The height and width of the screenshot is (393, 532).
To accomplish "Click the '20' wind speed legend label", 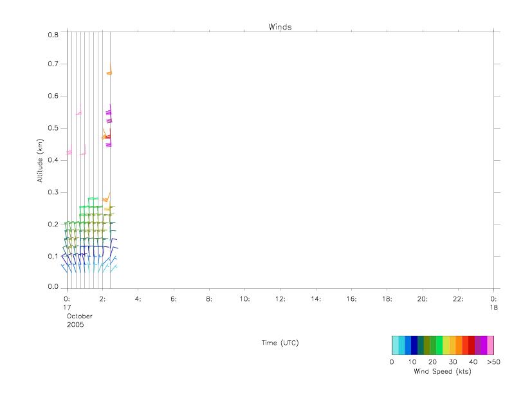I will pyautogui.click(x=432, y=361).
